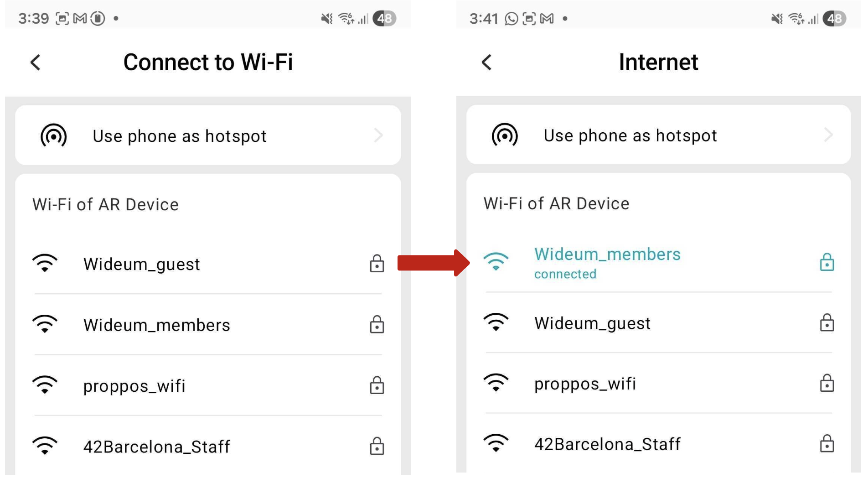
Task: Select Wideum_guest on Internet screen
Action: click(x=659, y=323)
